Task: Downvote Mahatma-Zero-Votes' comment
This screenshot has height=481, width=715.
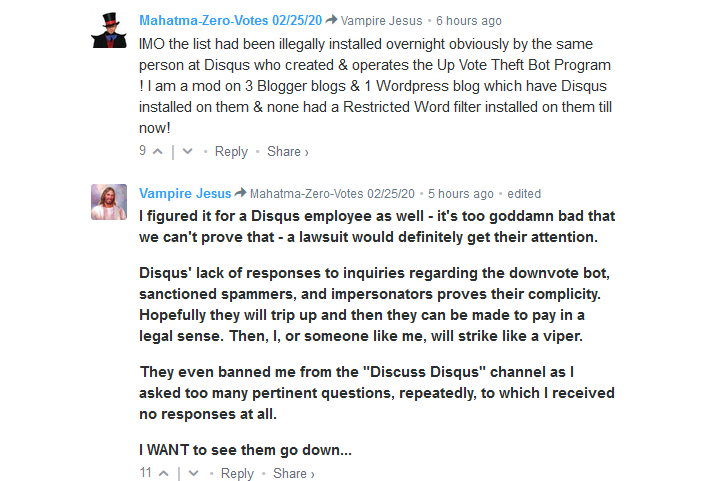Action: point(187,151)
